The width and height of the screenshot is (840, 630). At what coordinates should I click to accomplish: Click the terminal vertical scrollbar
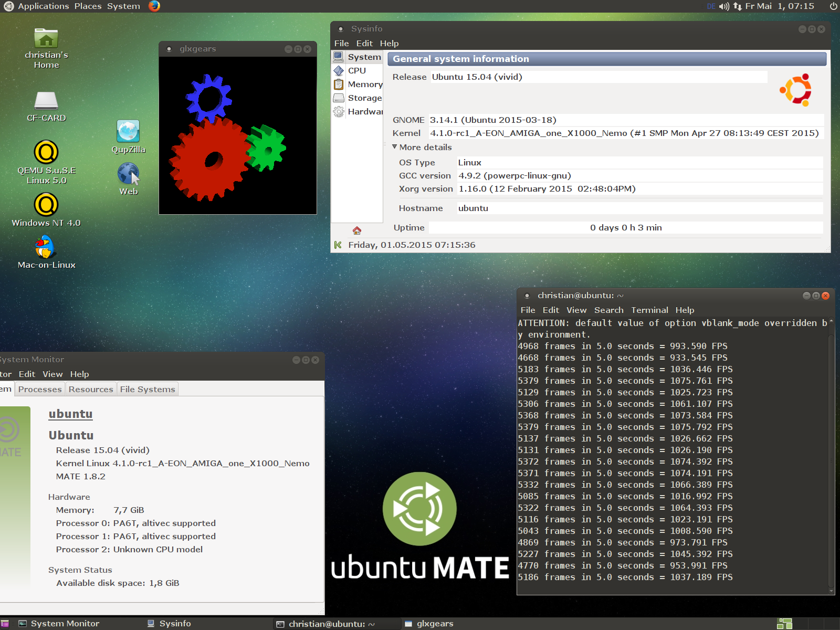(831, 457)
